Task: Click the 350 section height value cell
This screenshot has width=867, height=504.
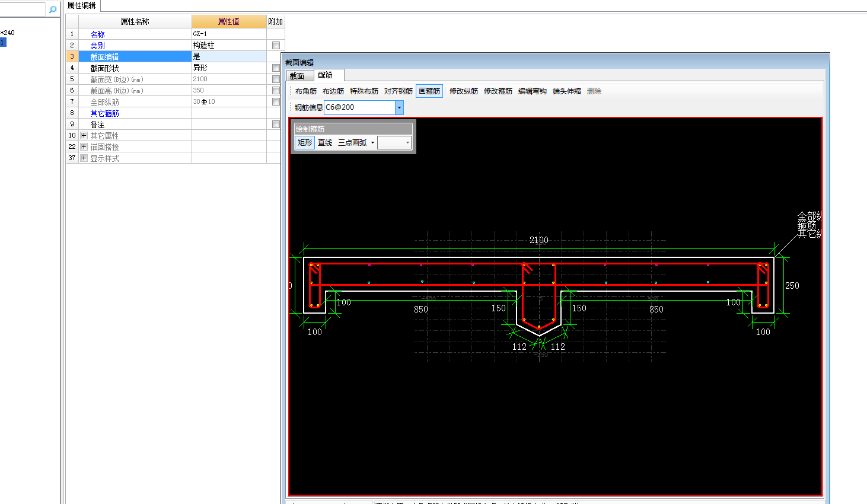Action: tap(229, 91)
